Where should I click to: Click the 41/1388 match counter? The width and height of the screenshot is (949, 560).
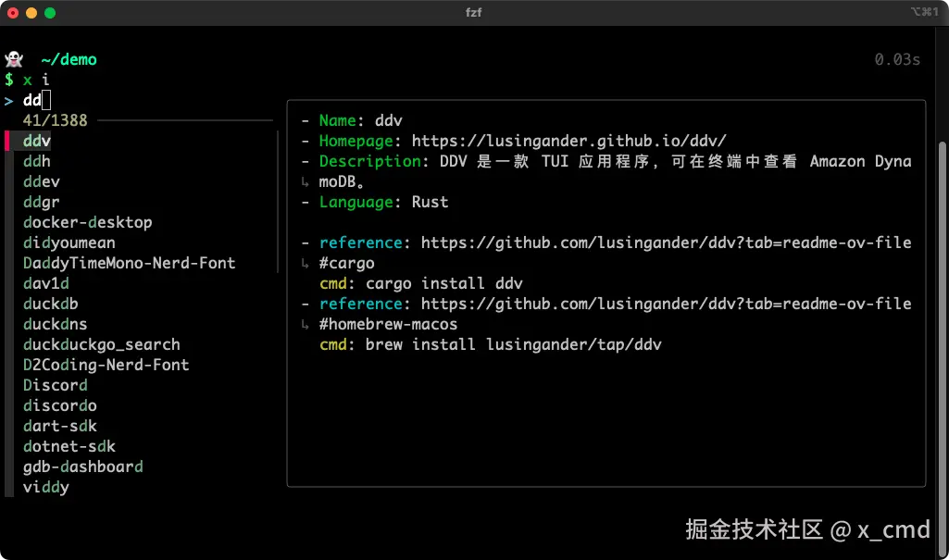pyautogui.click(x=55, y=120)
